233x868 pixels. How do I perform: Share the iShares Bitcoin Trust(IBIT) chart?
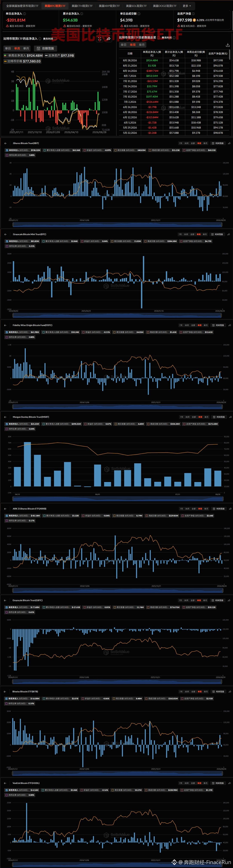tap(229, 143)
